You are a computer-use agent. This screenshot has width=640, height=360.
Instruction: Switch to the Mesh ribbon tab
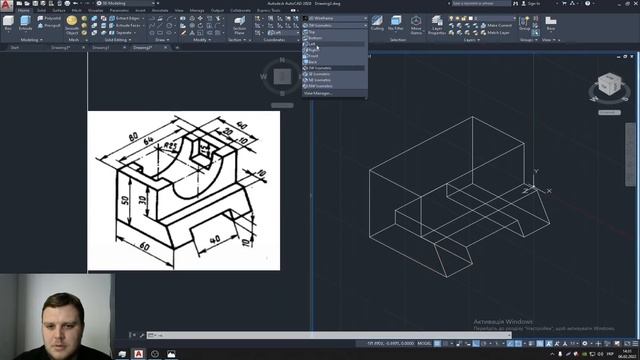[x=76, y=10]
